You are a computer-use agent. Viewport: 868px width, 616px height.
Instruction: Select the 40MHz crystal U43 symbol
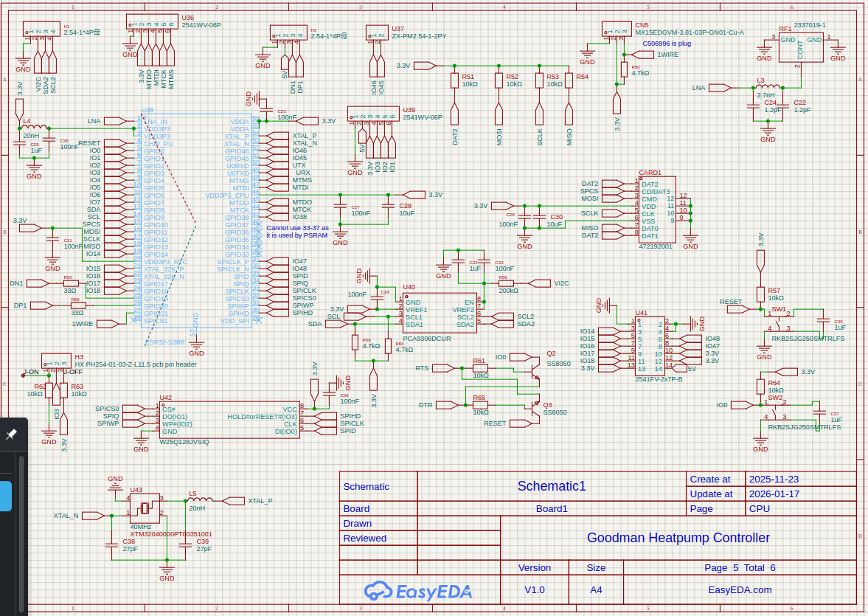point(145,508)
